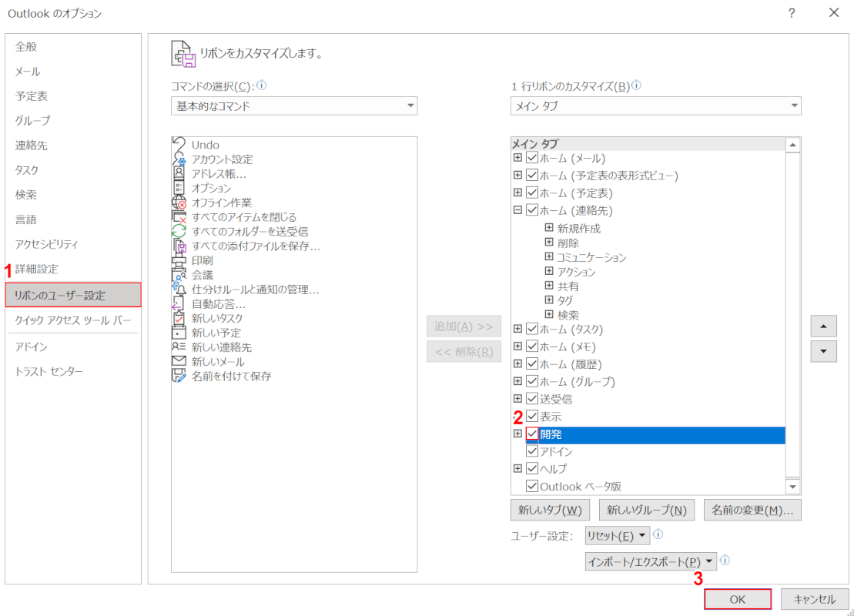Click tab list scrollbar down arrow

tap(792, 487)
